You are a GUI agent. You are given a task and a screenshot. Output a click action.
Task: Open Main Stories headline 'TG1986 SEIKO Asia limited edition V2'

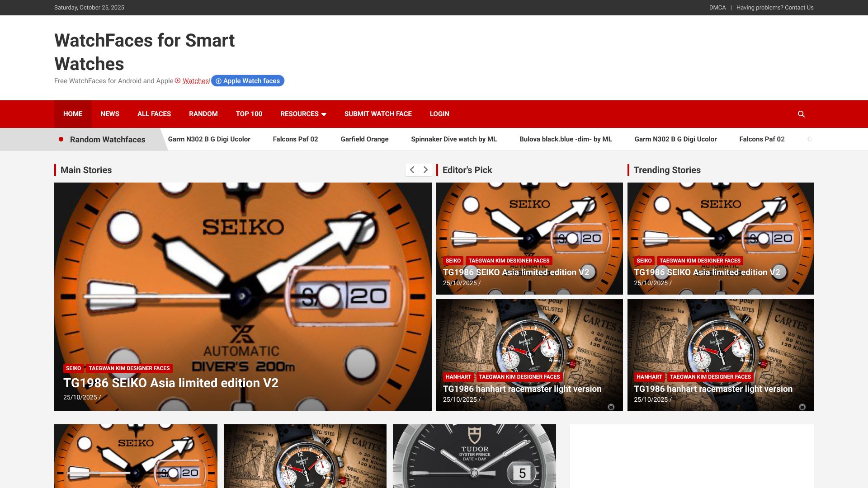tap(171, 383)
